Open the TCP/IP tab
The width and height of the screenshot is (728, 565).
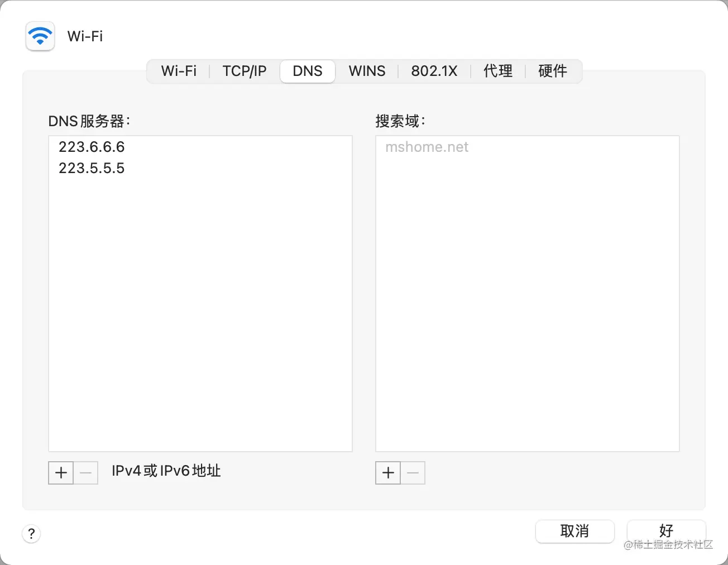coord(245,71)
